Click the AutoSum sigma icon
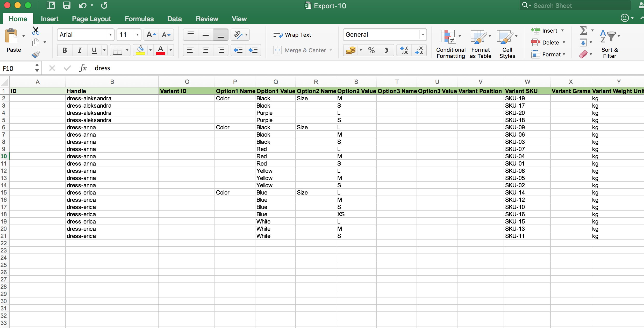Screen dimensions: 644x328 point(583,31)
